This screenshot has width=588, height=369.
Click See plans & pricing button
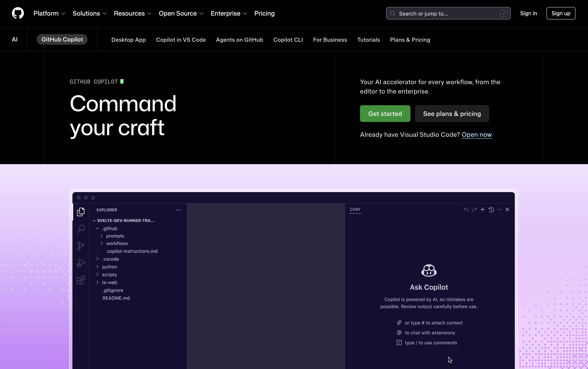pos(452,113)
